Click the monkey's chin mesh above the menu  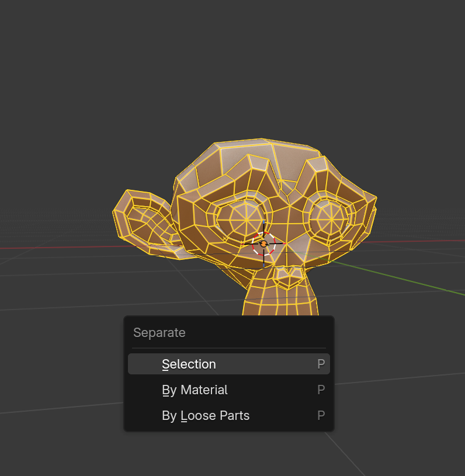[279, 302]
